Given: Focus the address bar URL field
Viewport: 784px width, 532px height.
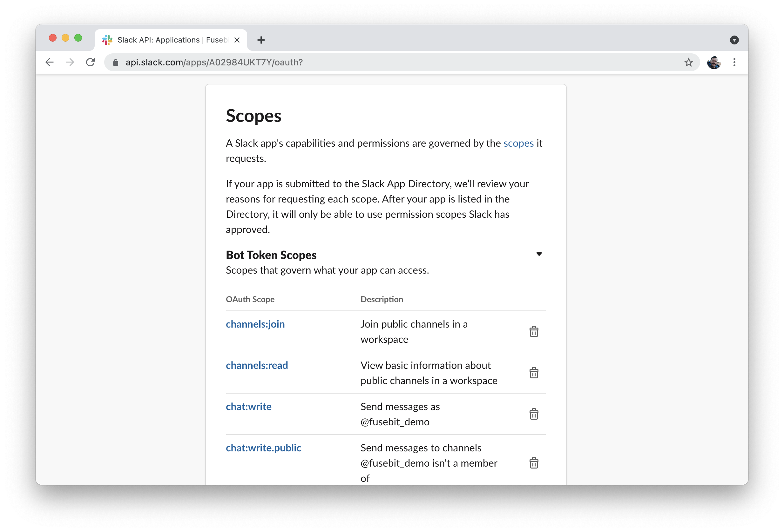Looking at the screenshot, I should (x=371, y=62).
